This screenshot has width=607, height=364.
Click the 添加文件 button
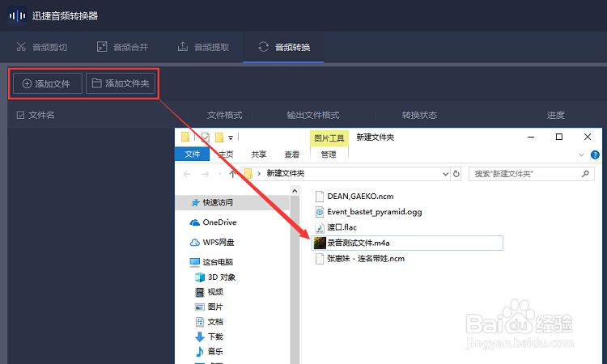coord(47,83)
